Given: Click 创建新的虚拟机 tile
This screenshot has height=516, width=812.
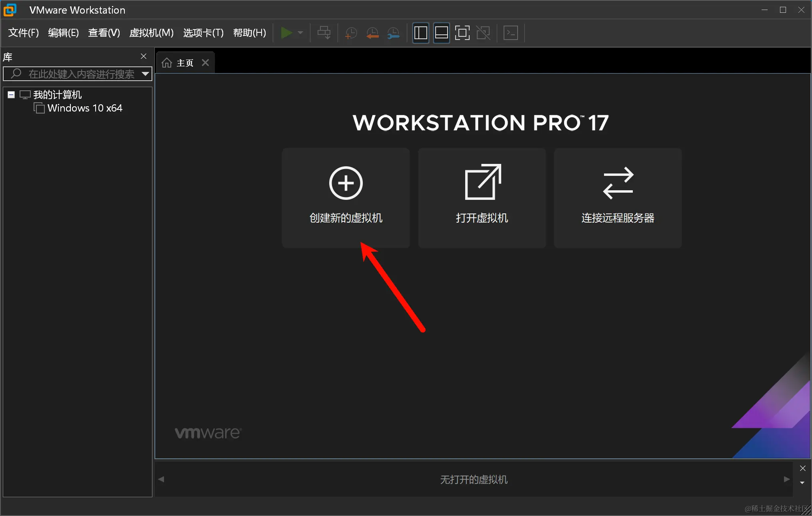Looking at the screenshot, I should [x=346, y=198].
